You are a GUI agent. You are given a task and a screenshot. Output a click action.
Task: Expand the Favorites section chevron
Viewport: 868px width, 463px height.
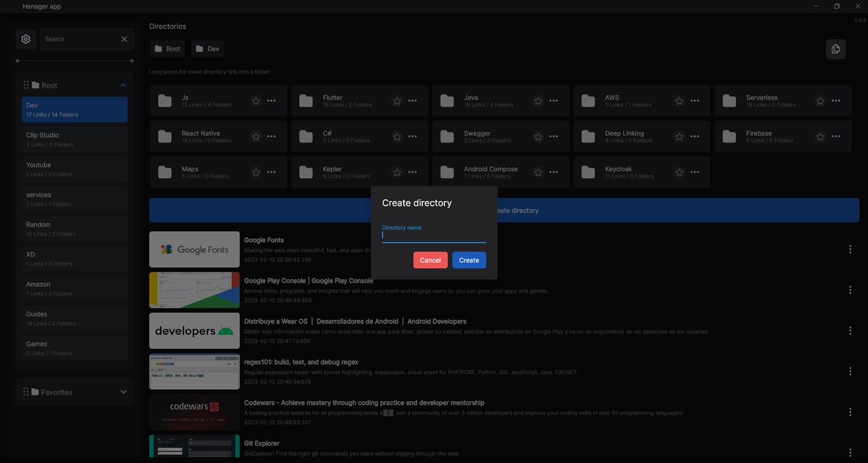tap(123, 392)
